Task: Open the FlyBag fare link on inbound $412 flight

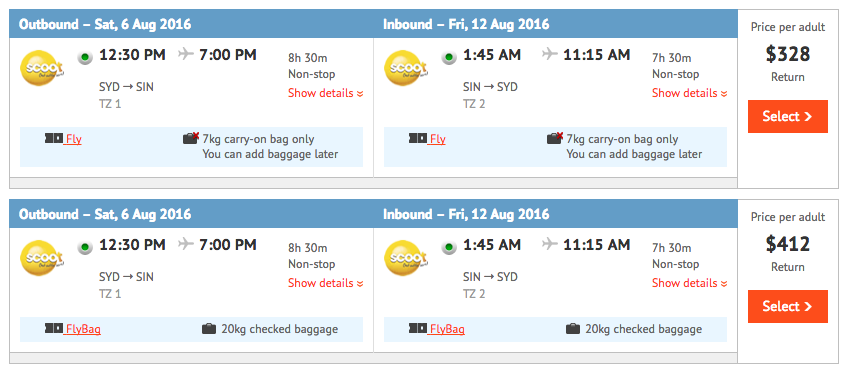Action: (447, 329)
